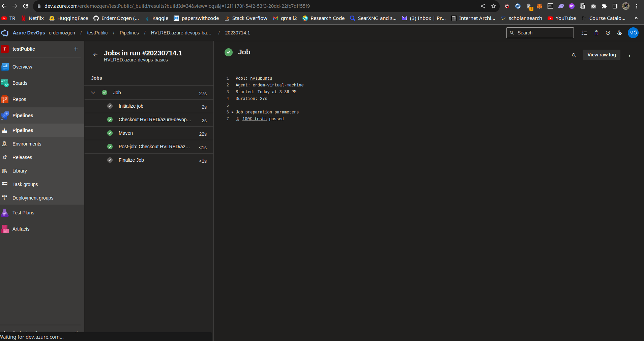Go back using the arrow beside Jobs in run
The width and height of the screenshot is (644, 341).
[95, 55]
